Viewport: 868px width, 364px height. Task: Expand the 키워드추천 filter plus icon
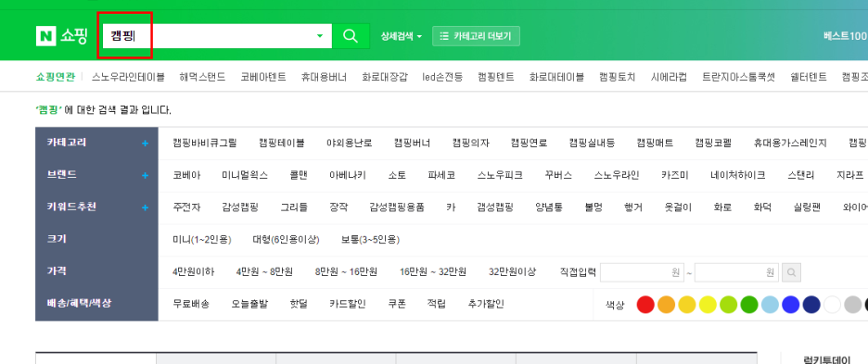(x=145, y=207)
